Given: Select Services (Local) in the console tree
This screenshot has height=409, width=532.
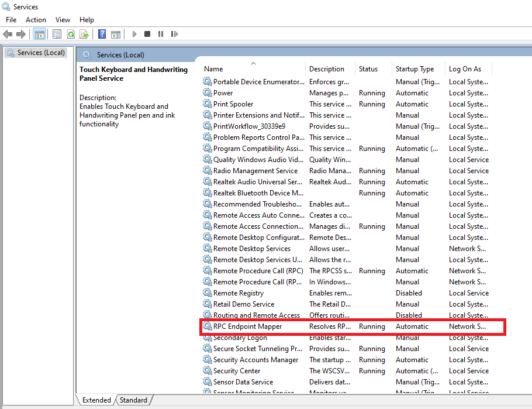Looking at the screenshot, I should point(40,53).
